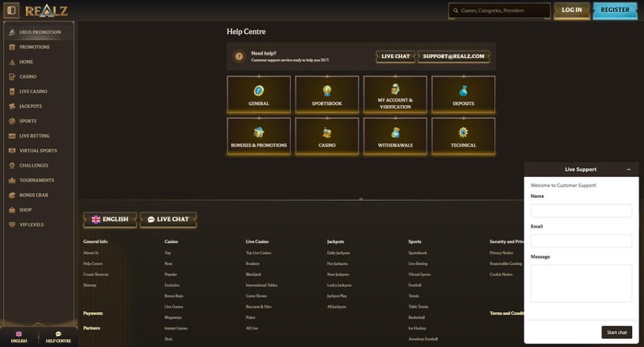Toggle the sidebar collapse icon
The image size is (644, 347).
click(x=11, y=10)
